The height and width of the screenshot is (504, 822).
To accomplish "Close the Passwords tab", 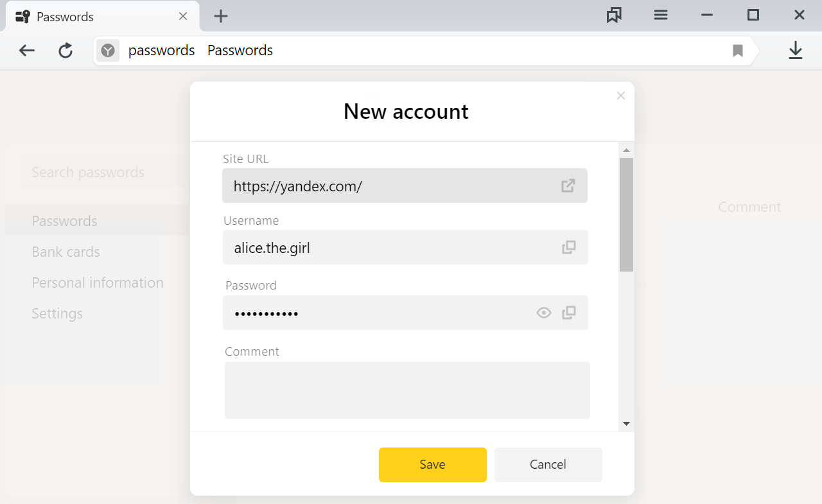I will (x=183, y=16).
